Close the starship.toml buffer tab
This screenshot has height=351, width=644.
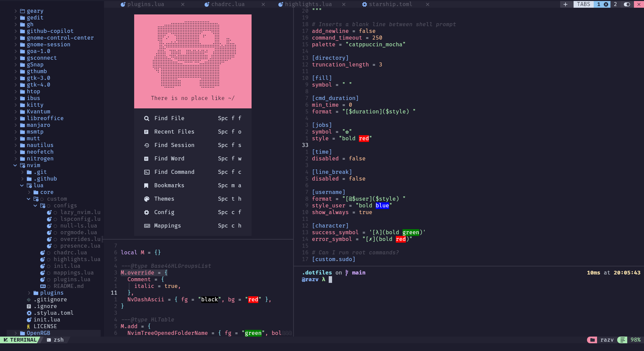click(428, 4)
